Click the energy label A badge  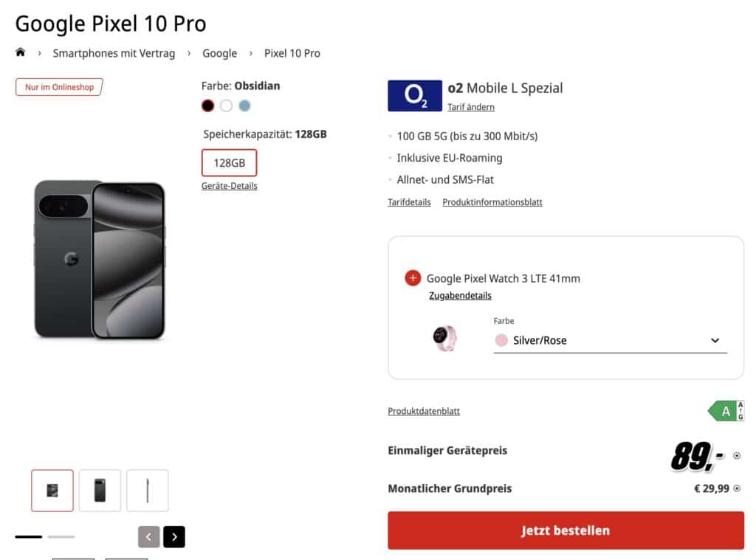pos(726,411)
